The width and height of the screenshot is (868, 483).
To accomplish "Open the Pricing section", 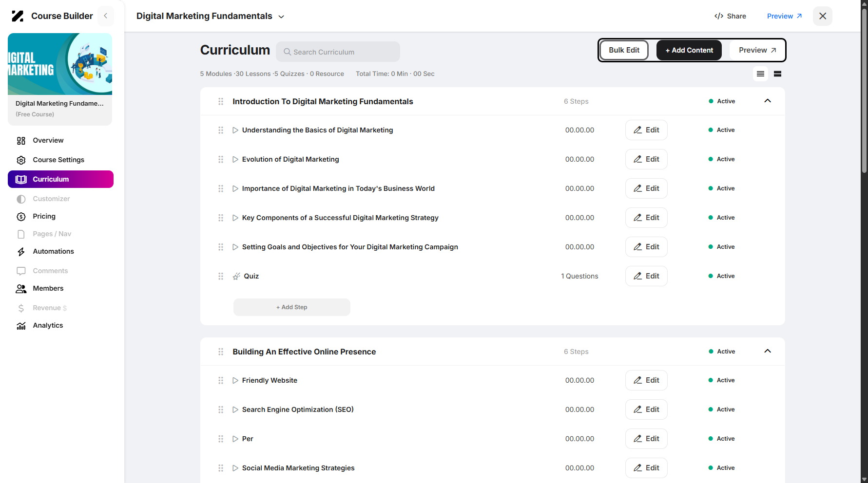I will click(44, 216).
